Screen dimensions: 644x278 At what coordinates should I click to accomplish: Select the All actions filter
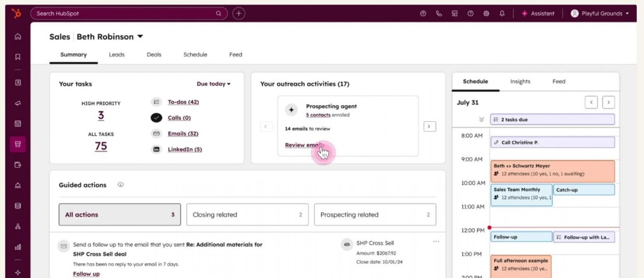tap(120, 215)
